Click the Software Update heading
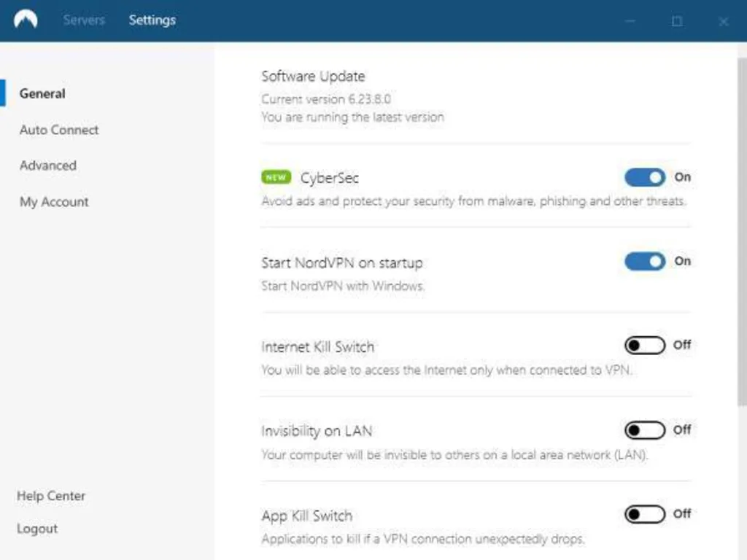747x560 pixels. [x=313, y=76]
